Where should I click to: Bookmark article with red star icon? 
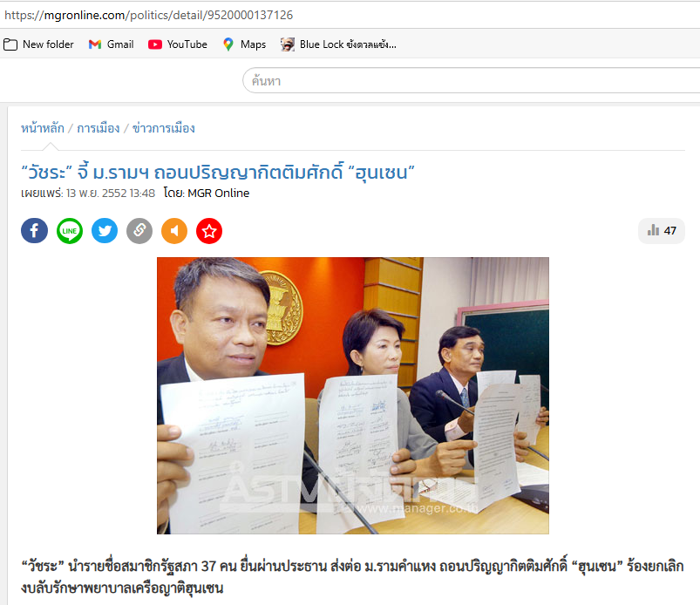coord(209,231)
